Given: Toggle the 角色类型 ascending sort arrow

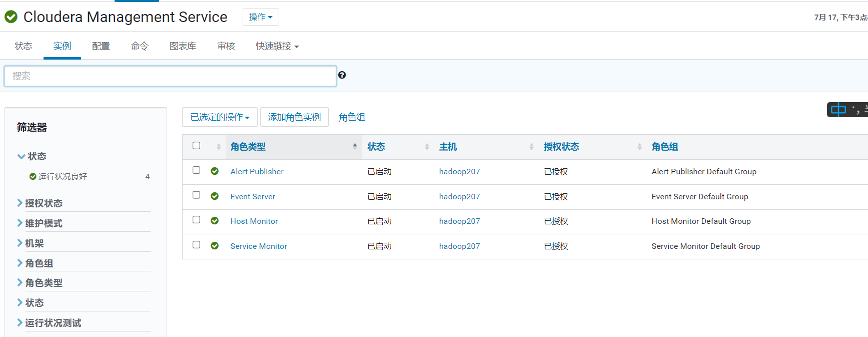Looking at the screenshot, I should [355, 146].
